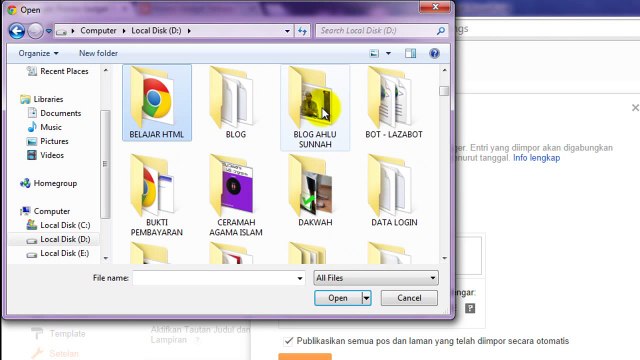Screen dimensions: 640x360
Task: Click Computer in the address breadcrumb
Action: click(98, 31)
